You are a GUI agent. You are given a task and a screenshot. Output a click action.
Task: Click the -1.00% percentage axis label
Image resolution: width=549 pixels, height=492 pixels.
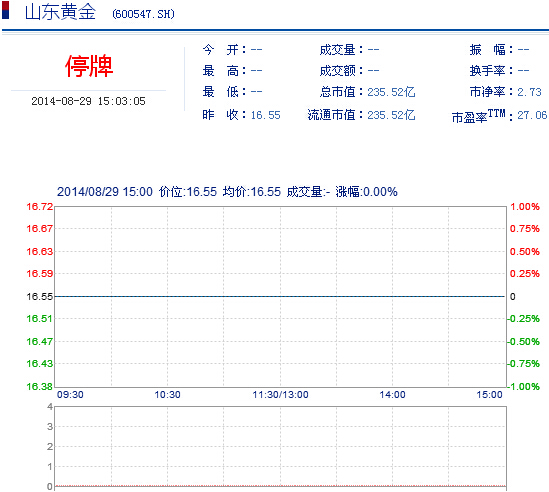point(523,387)
